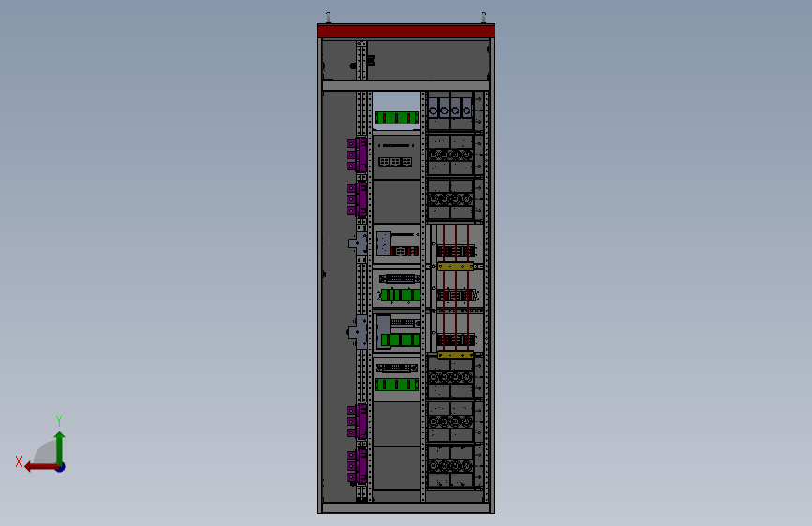Image resolution: width=812 pixels, height=526 pixels.
Task: Click the green Y axis arrow of triad
Action: [60, 447]
